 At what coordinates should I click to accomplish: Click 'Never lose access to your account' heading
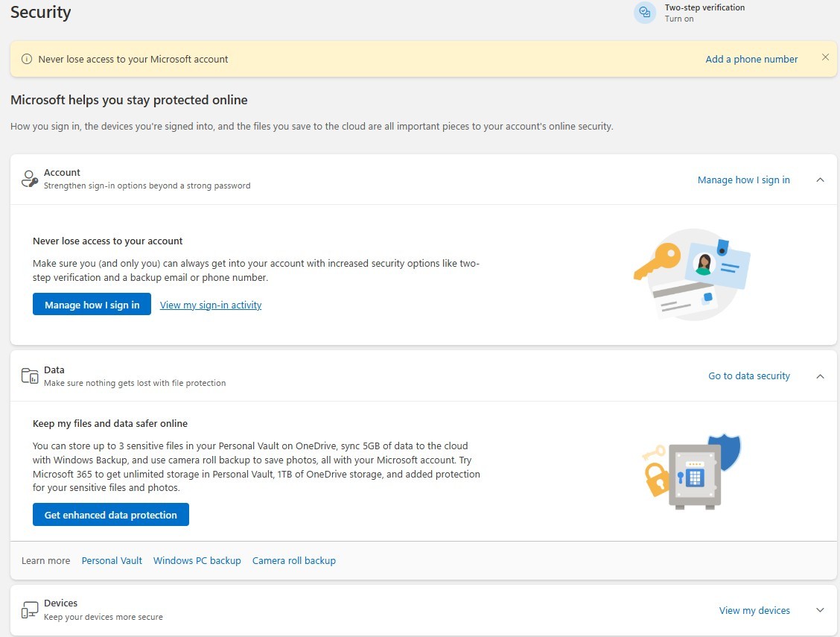pos(108,241)
